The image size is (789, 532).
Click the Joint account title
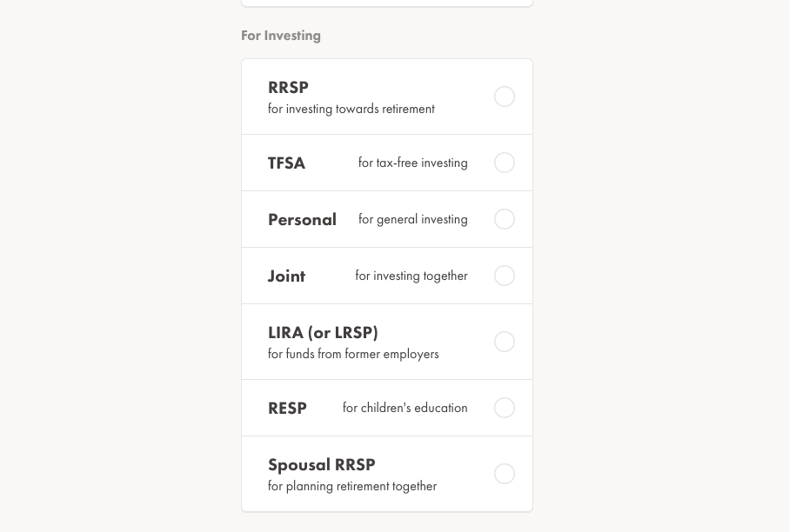[x=286, y=276]
